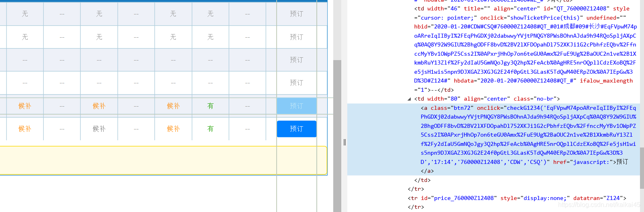644x212 pixels.
Task: Click the closing </a> tag
Action: point(427,171)
